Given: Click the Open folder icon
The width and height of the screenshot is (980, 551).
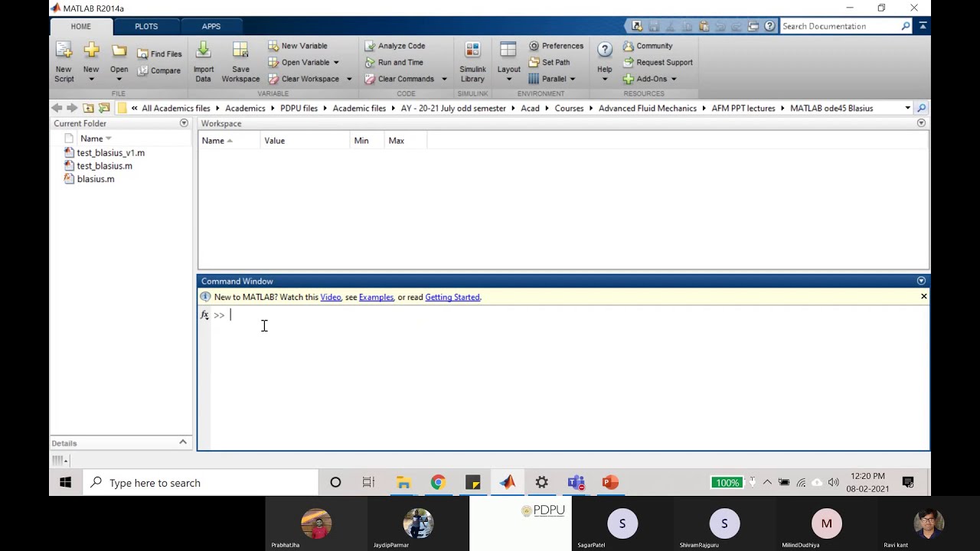Looking at the screenshot, I should coord(119,51).
